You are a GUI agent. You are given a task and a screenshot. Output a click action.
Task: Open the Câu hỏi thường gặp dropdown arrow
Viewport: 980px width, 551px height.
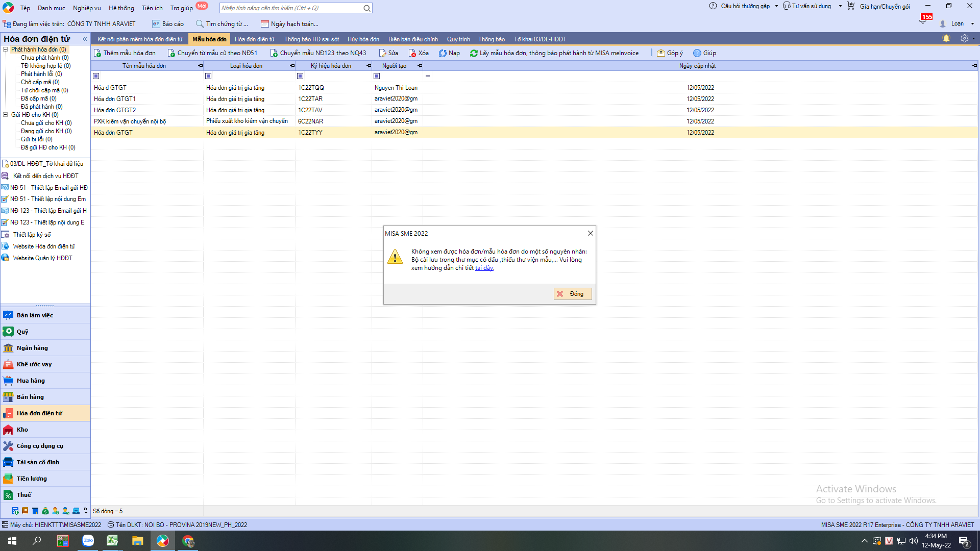click(x=776, y=6)
